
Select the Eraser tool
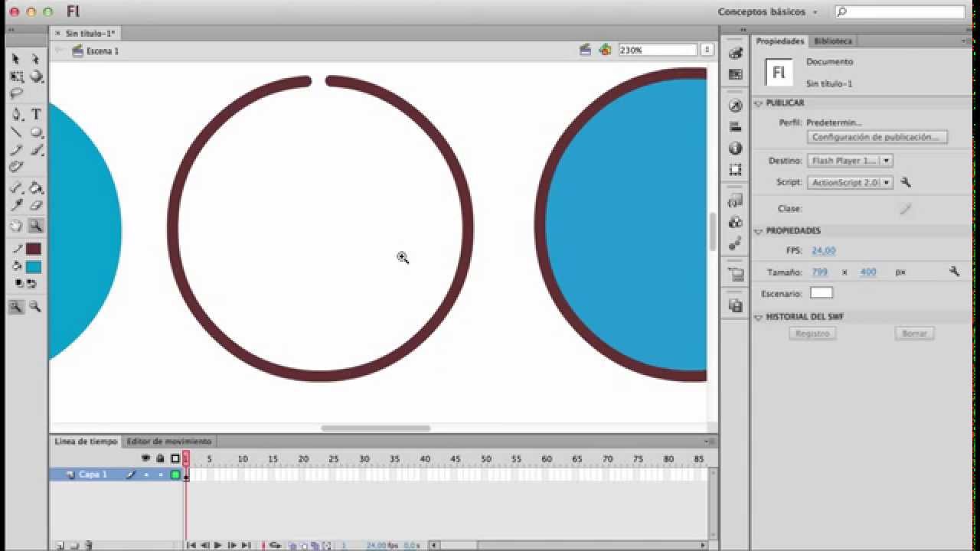[35, 205]
